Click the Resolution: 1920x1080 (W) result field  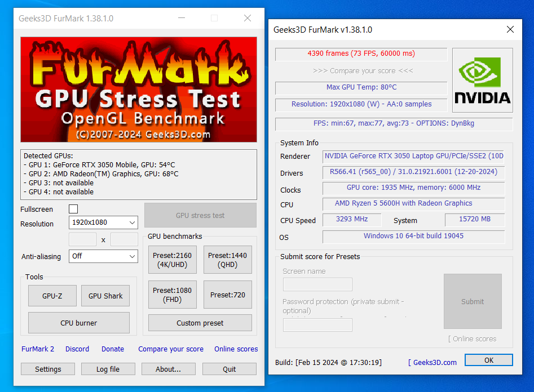pyautogui.click(x=361, y=104)
